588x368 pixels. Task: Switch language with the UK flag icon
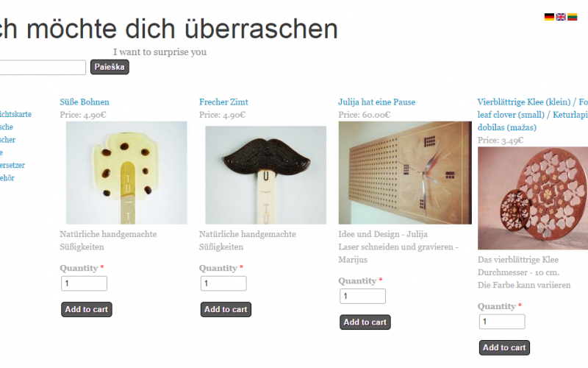pos(561,17)
